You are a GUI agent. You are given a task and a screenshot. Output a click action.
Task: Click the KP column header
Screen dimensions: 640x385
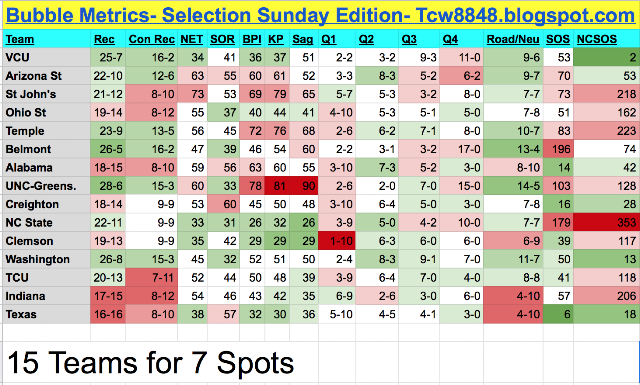tap(276, 39)
